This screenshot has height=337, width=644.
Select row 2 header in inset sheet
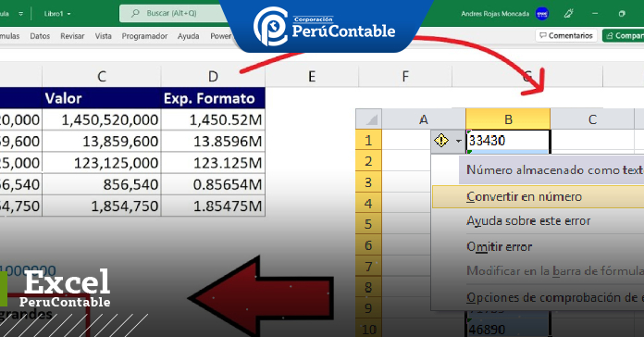tap(368, 161)
